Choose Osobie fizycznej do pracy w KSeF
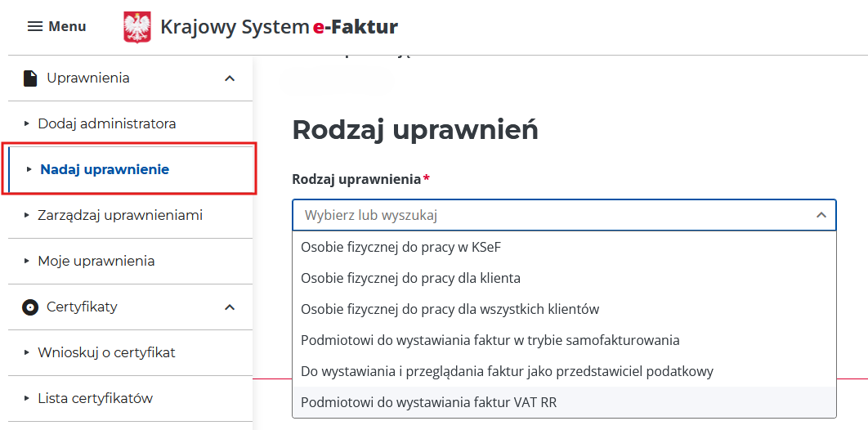The height and width of the screenshot is (430, 868). click(406, 247)
